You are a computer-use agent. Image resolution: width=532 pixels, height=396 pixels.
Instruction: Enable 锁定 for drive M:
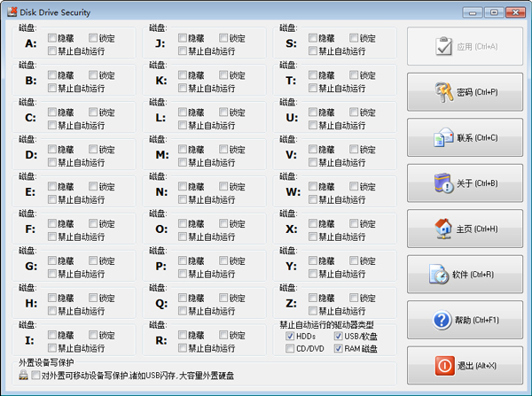(223, 149)
